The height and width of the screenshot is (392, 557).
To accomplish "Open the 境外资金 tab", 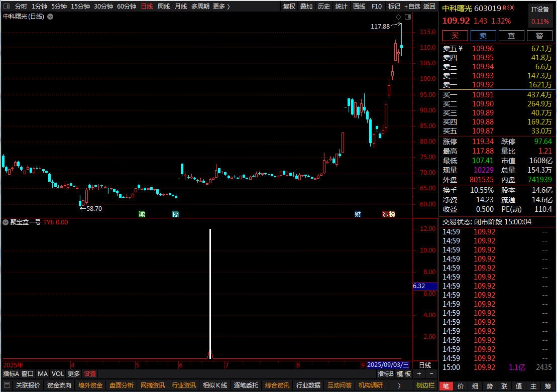I will point(90,385).
